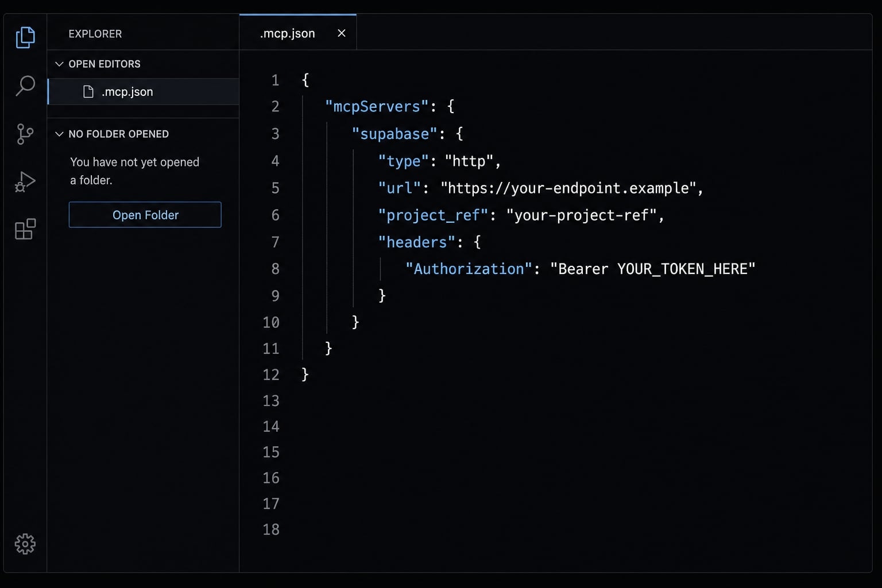Close the .mcp.json editor tab
Image resolution: width=882 pixels, height=588 pixels.
pyautogui.click(x=342, y=33)
